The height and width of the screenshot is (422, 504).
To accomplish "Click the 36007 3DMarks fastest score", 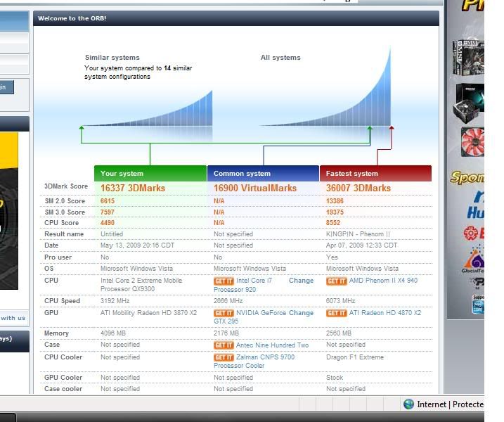I will point(358,188).
